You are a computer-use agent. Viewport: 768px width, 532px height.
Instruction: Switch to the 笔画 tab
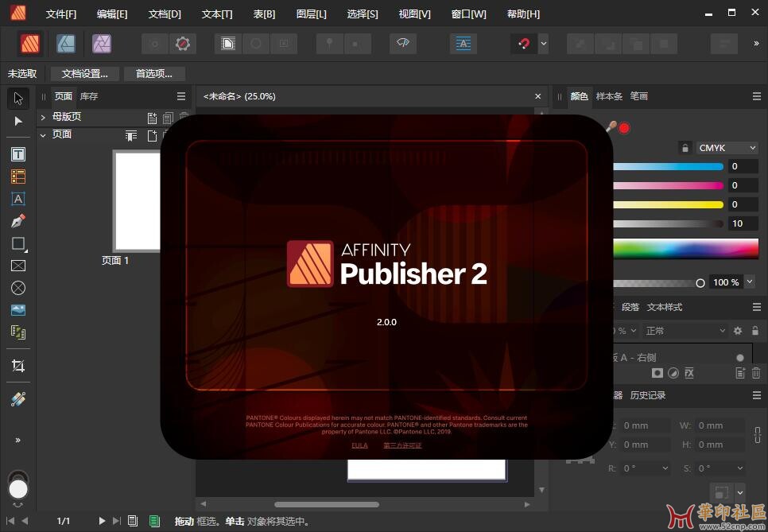[x=638, y=96]
